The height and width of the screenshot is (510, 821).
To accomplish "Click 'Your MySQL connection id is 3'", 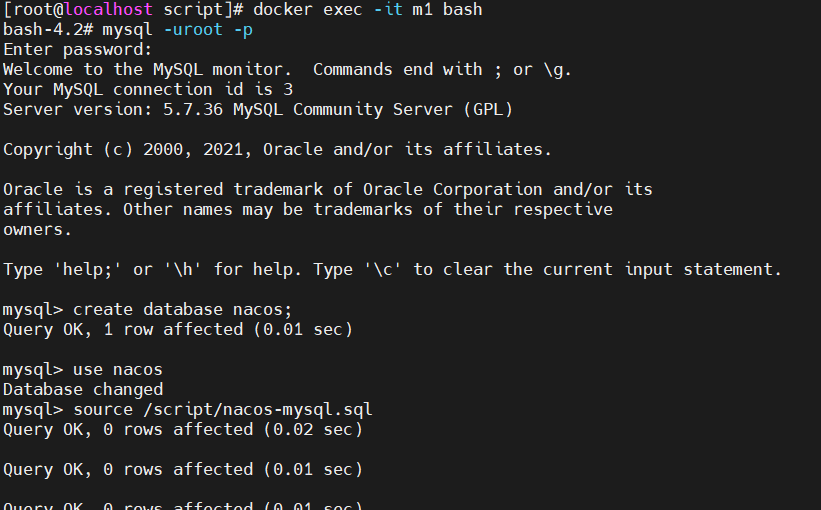I will (148, 90).
